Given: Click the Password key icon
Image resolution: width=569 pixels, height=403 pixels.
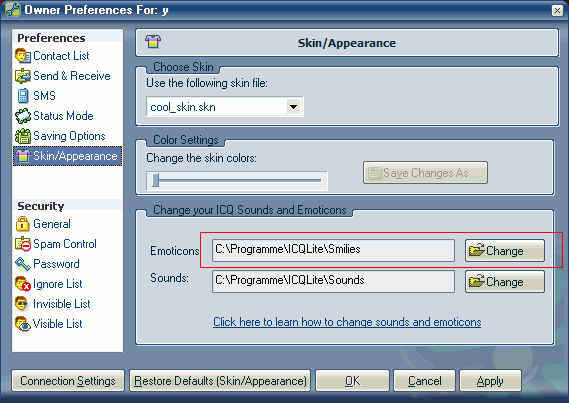Looking at the screenshot, I should [x=22, y=264].
